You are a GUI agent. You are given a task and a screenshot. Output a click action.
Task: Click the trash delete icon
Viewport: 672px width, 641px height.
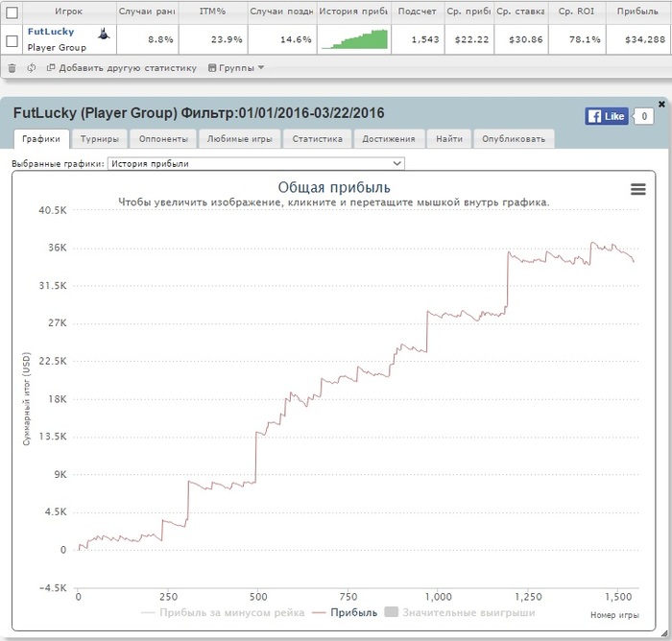12,68
